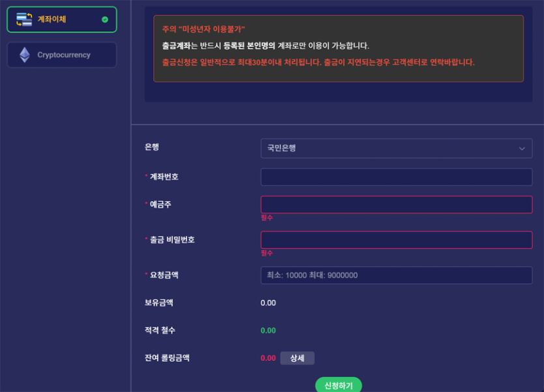Click the 예금주 account holder input field

click(x=395, y=204)
